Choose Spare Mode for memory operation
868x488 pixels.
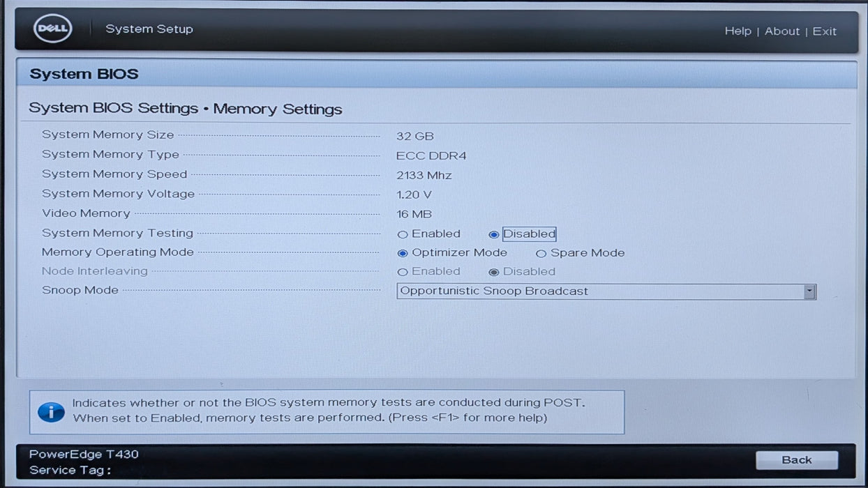541,254
